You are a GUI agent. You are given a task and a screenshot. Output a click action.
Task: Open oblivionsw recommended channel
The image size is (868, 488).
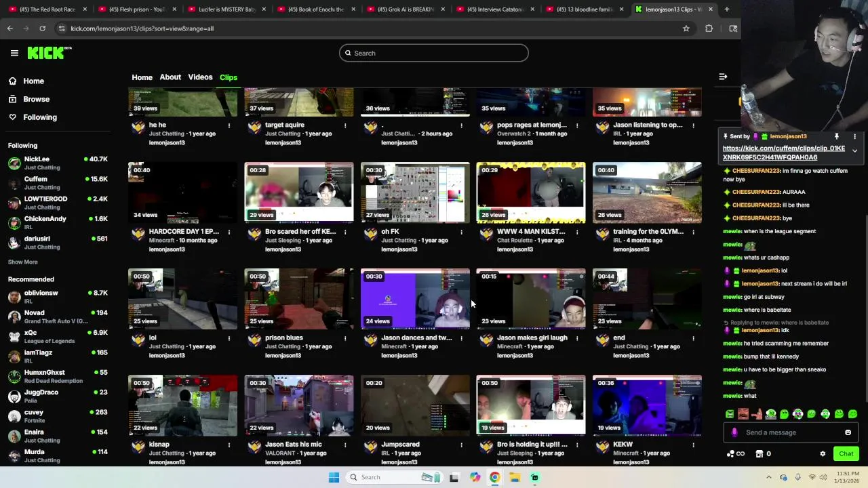58,296
